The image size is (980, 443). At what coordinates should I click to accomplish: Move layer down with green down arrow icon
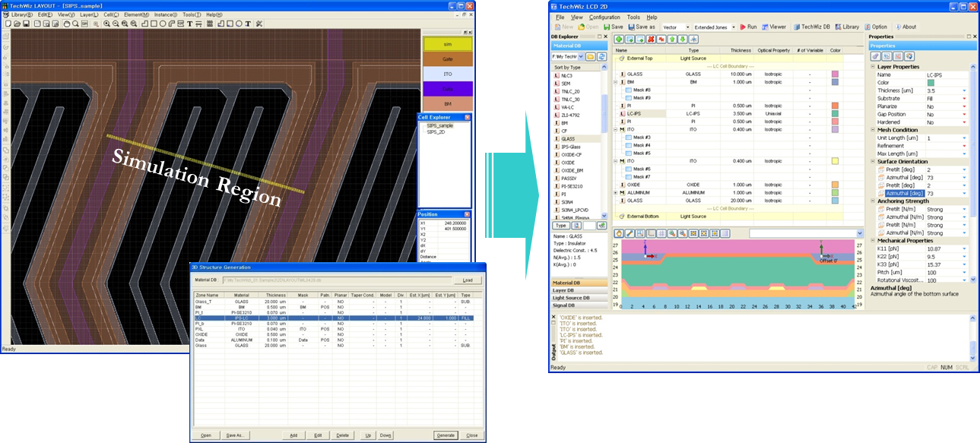click(683, 40)
